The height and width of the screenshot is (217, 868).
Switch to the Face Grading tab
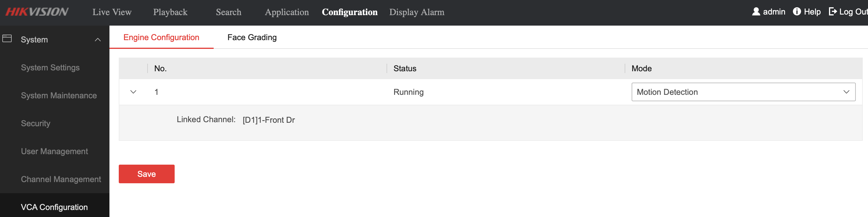(x=252, y=37)
